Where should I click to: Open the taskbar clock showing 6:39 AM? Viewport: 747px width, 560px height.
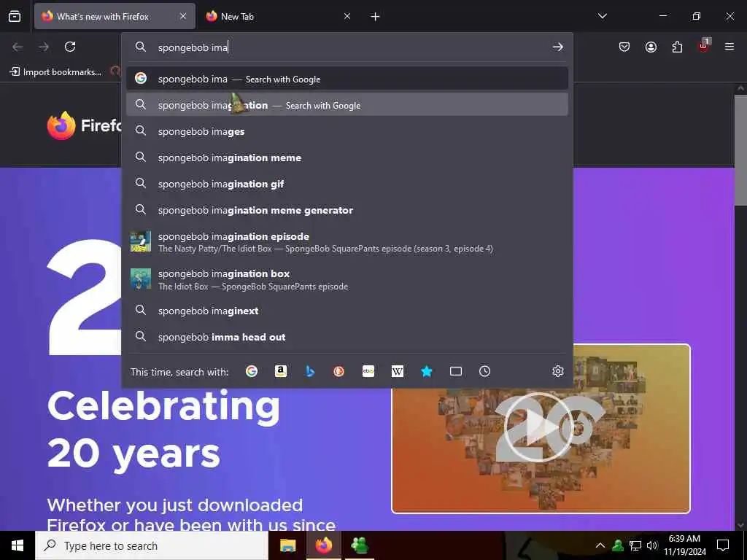point(684,545)
